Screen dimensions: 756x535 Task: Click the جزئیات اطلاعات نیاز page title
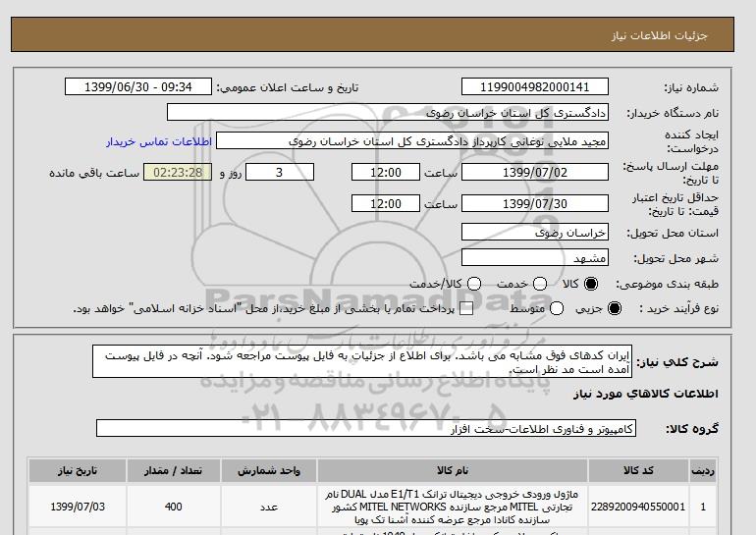659,35
